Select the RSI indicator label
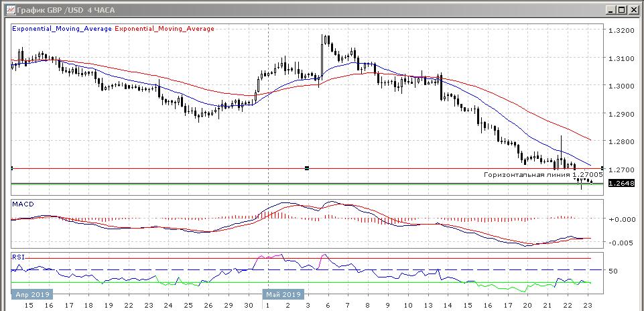Image resolution: width=644 pixels, height=311 pixels. 19,255
